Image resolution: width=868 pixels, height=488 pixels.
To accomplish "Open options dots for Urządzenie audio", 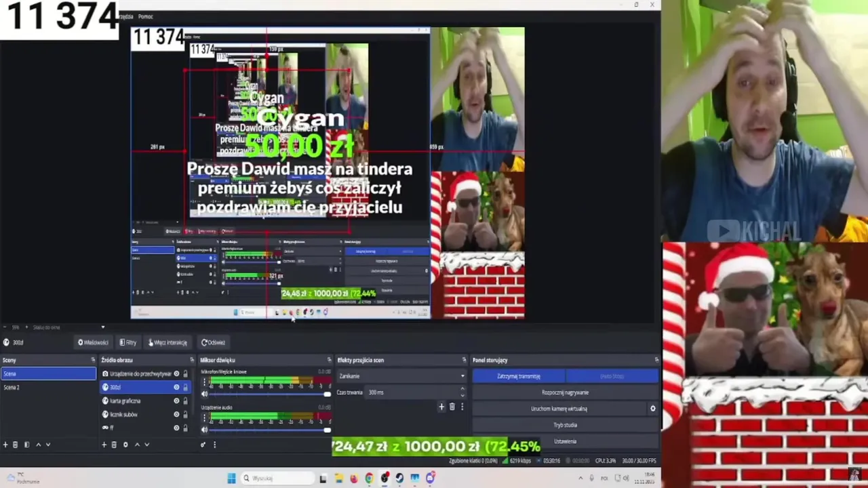I will (204, 418).
